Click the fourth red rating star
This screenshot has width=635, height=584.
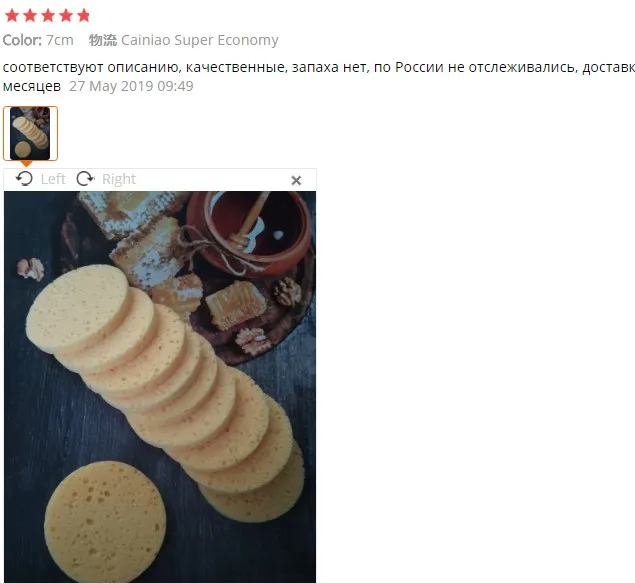coord(66,15)
